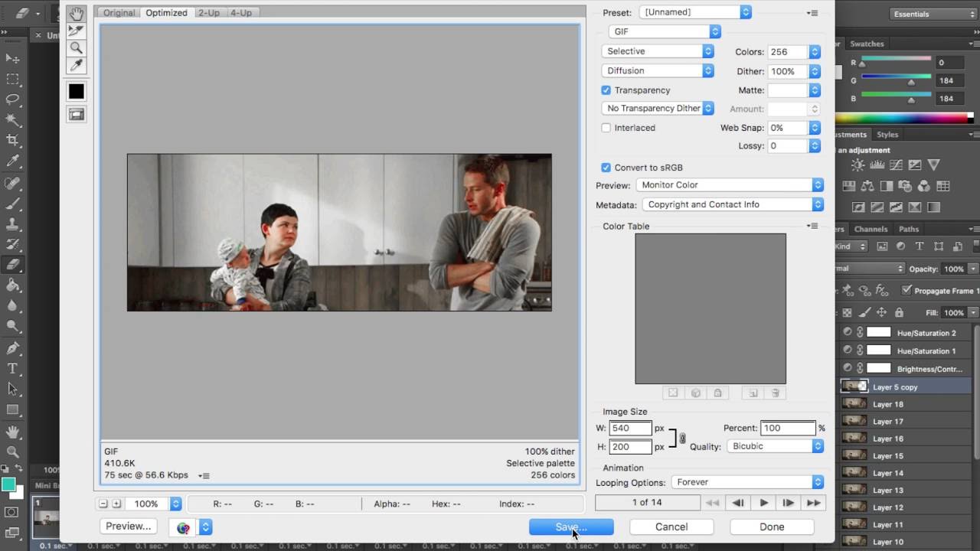Image resolution: width=980 pixels, height=551 pixels.
Task: Select the Spot Healing Brush tool
Action: click(12, 183)
